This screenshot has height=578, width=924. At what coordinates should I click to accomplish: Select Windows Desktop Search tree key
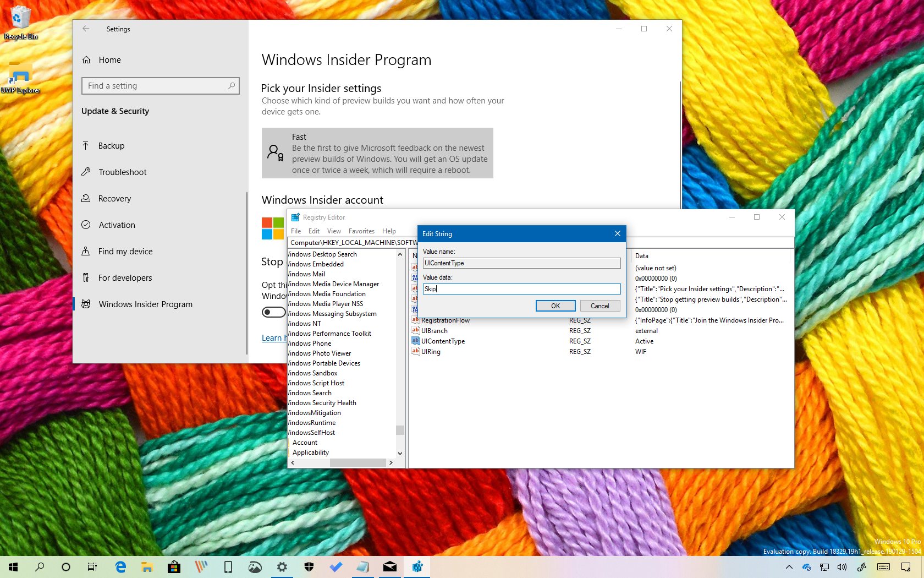[x=322, y=254]
